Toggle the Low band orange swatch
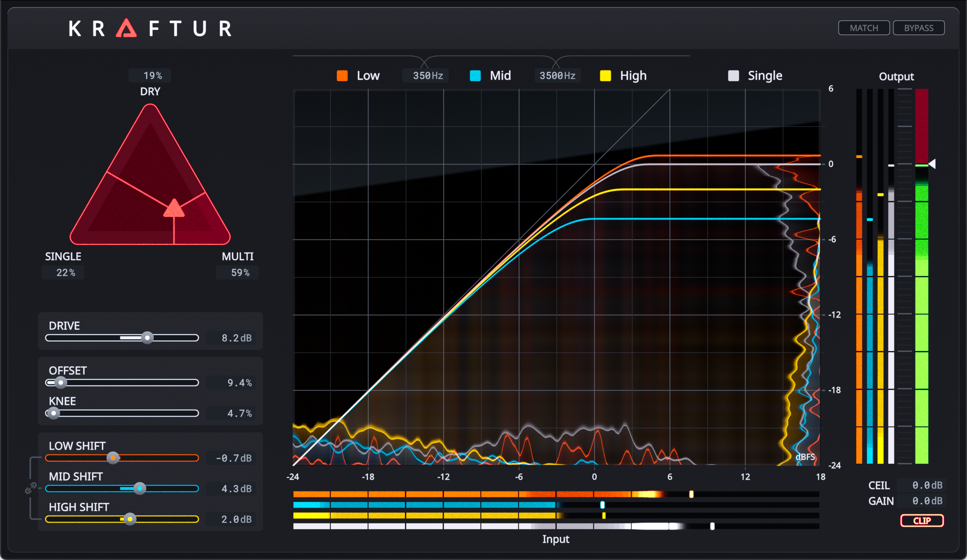Screen dimensions: 967x560 [x=342, y=76]
